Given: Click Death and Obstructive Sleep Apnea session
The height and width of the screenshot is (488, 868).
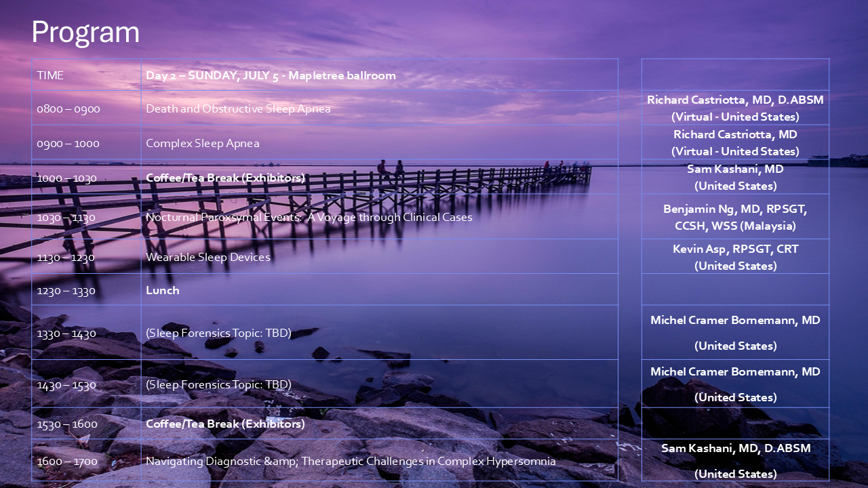Looking at the screenshot, I should pos(238,109).
